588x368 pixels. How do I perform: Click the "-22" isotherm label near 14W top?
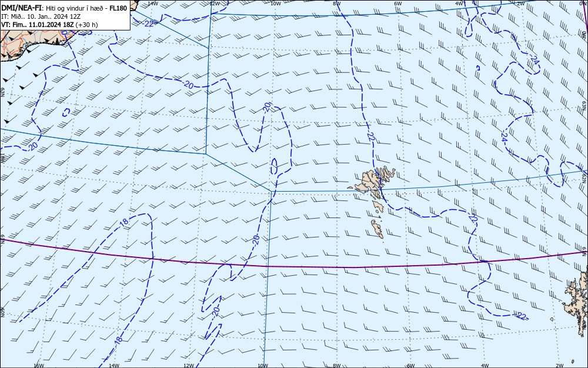(x=149, y=24)
